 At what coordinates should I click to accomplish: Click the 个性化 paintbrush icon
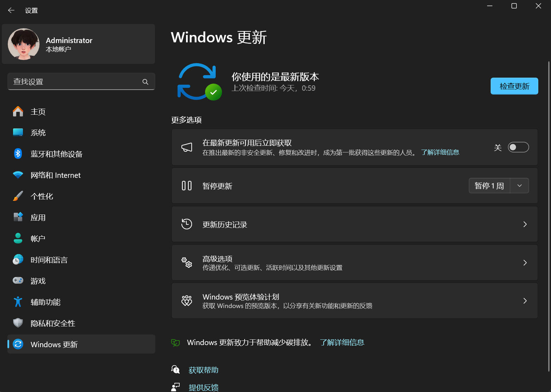click(18, 196)
